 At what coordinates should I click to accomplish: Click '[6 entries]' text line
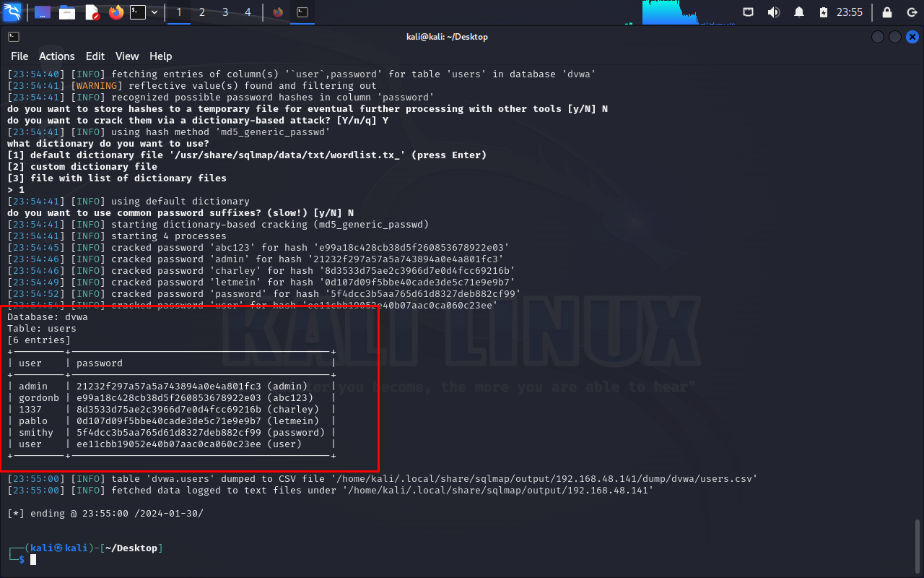point(39,340)
